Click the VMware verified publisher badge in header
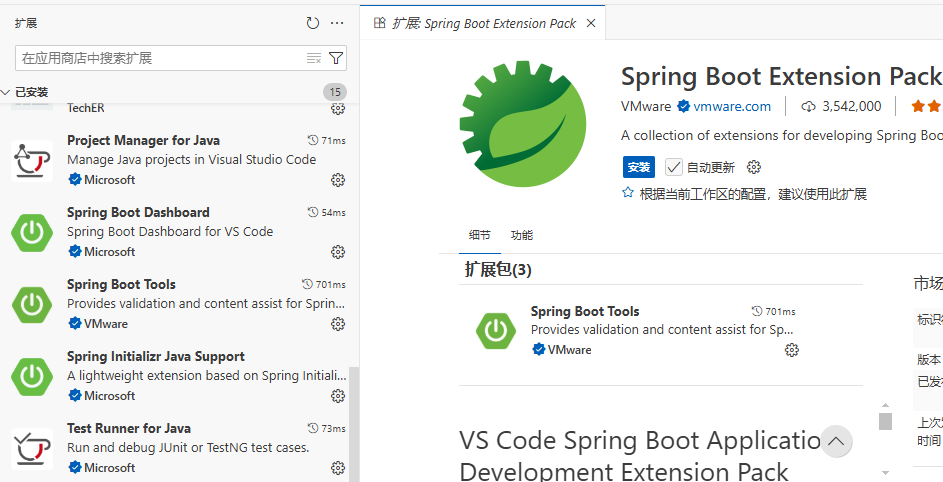 683,107
